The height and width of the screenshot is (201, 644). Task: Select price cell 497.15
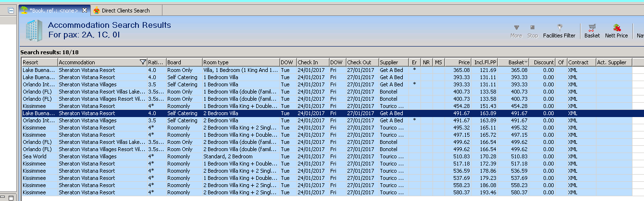[x=458, y=135]
